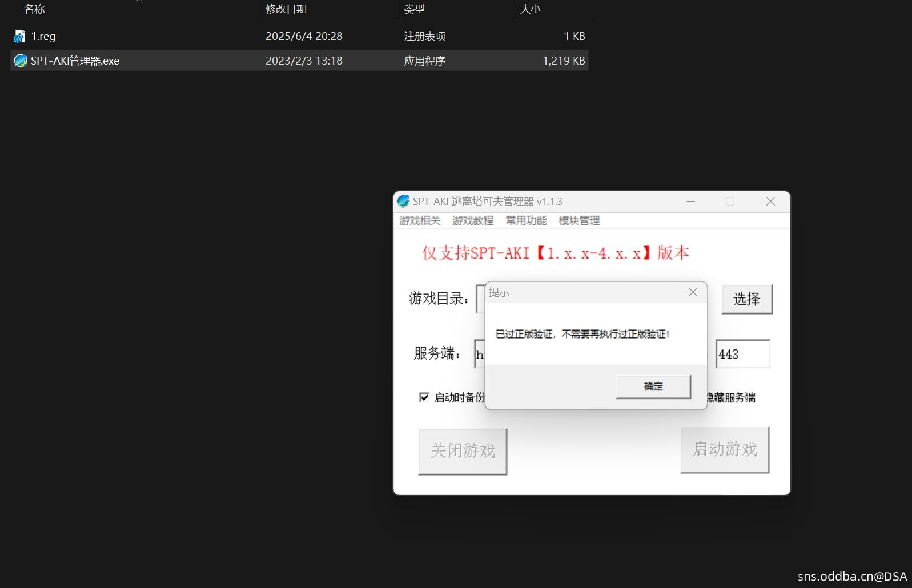Click the 1,219 KB size cell

564,61
